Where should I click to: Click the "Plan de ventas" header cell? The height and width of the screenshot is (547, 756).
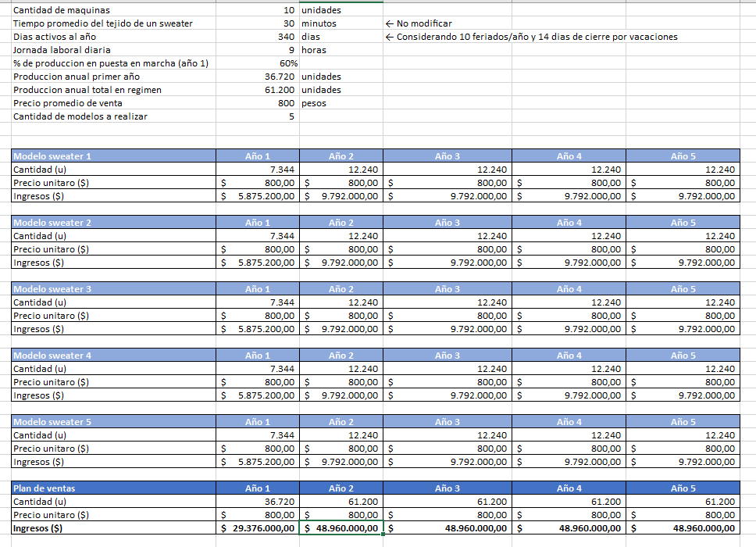click(x=114, y=488)
